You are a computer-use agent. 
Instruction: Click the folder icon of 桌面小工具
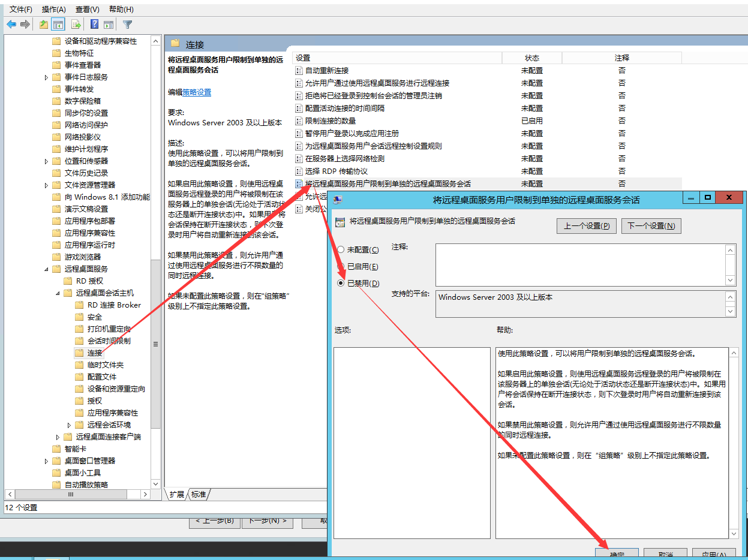pos(56,472)
